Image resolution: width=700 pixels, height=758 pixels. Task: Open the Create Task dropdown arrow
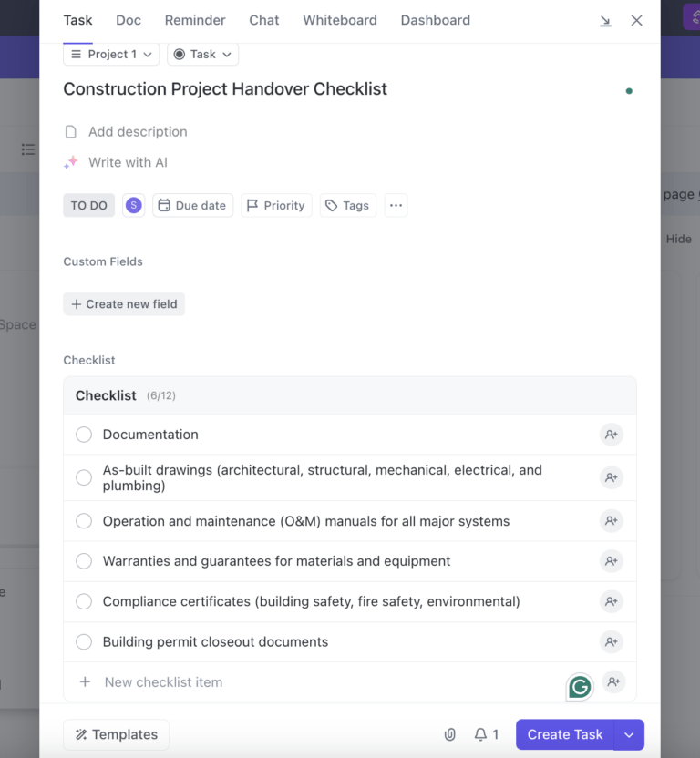[x=629, y=734]
